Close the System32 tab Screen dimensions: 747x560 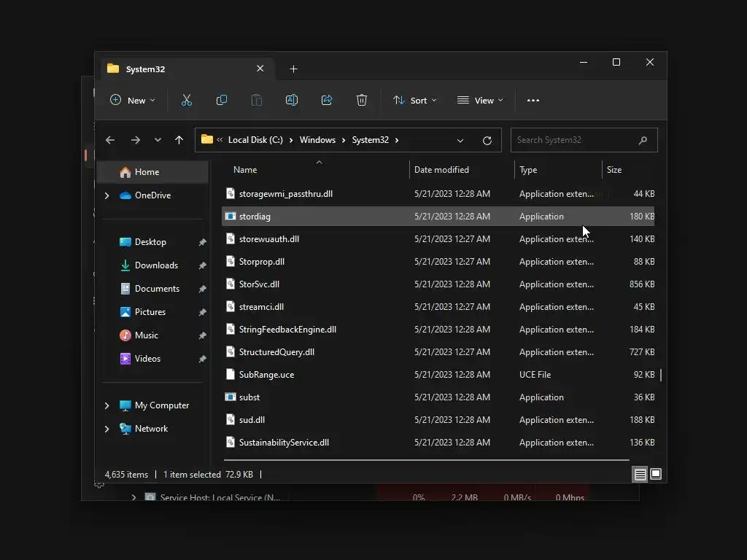pyautogui.click(x=260, y=69)
